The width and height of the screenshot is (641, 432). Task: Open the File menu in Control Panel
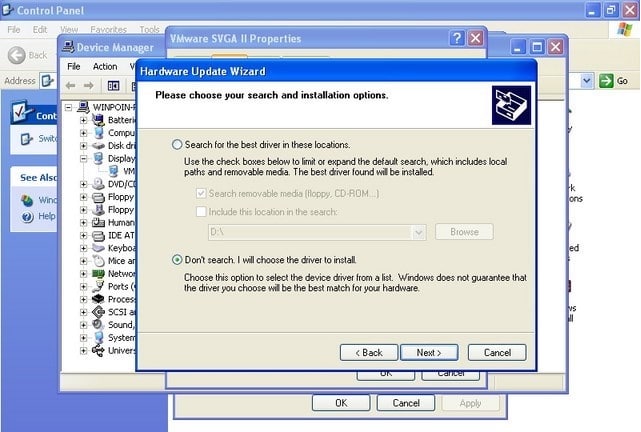[x=13, y=29]
